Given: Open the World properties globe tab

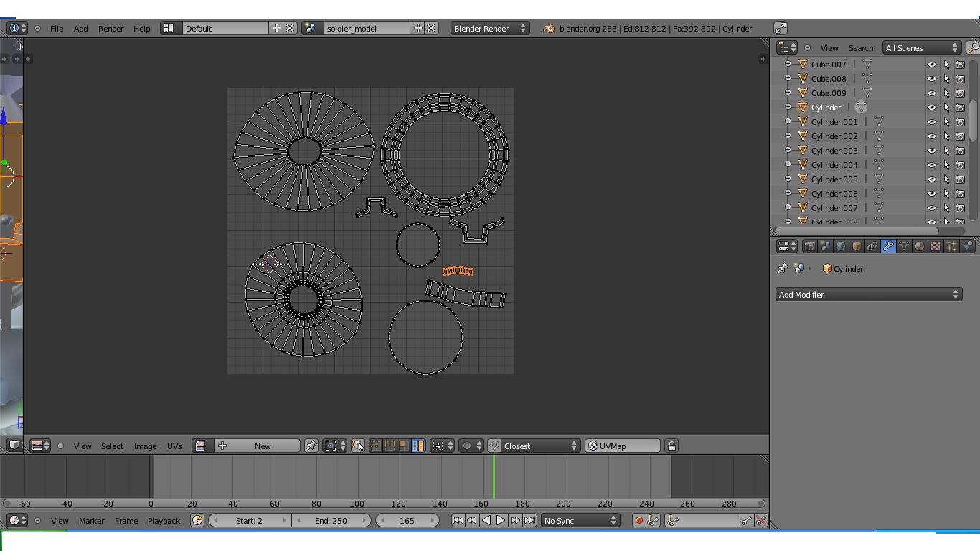Looking at the screenshot, I should [841, 246].
